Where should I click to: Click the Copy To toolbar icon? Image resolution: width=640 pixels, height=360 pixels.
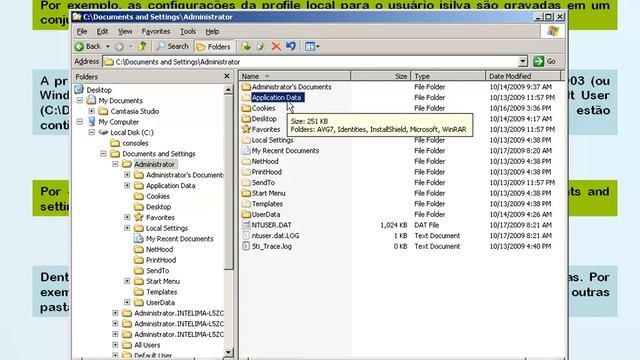pyautogui.click(x=260, y=47)
